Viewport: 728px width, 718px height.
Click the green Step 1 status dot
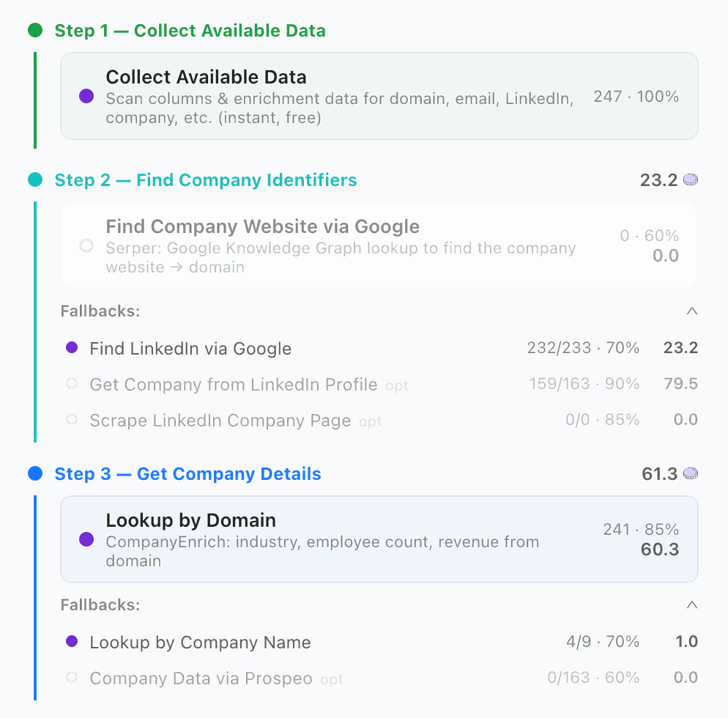pos(35,31)
